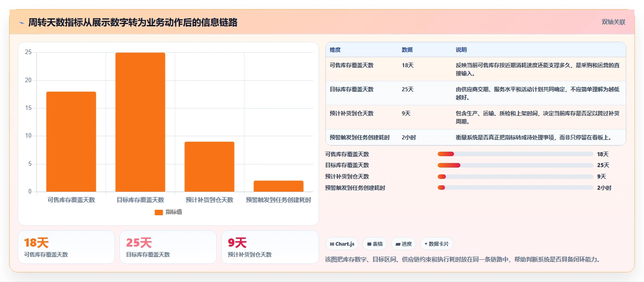This screenshot has height=282, width=644.
Task: Click the 可售库存覆盖天数 bar in the chart
Action: 71,142
